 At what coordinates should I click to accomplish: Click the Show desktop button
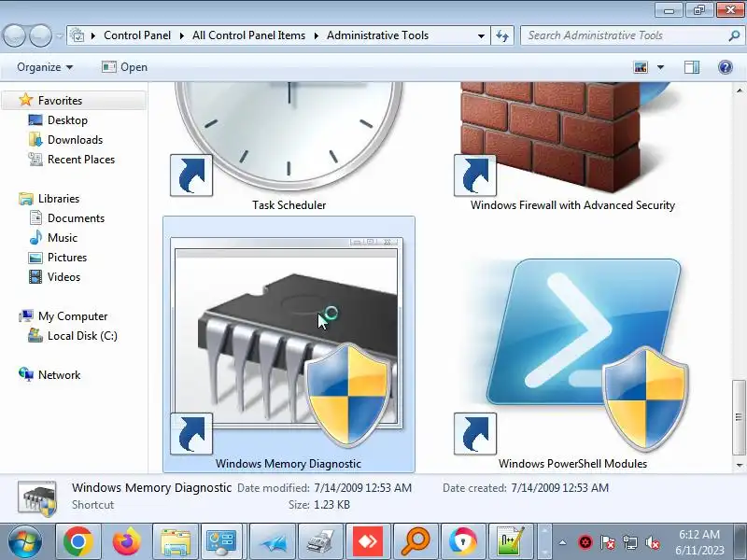pos(740,541)
